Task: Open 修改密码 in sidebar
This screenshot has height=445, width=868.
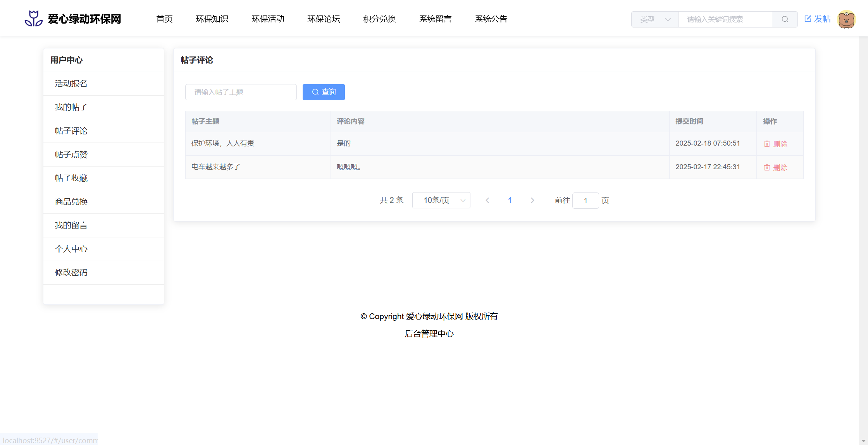Action: (71, 273)
